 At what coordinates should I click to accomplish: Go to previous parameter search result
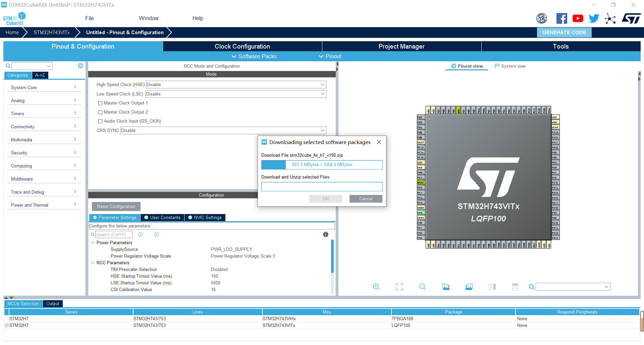click(x=141, y=234)
